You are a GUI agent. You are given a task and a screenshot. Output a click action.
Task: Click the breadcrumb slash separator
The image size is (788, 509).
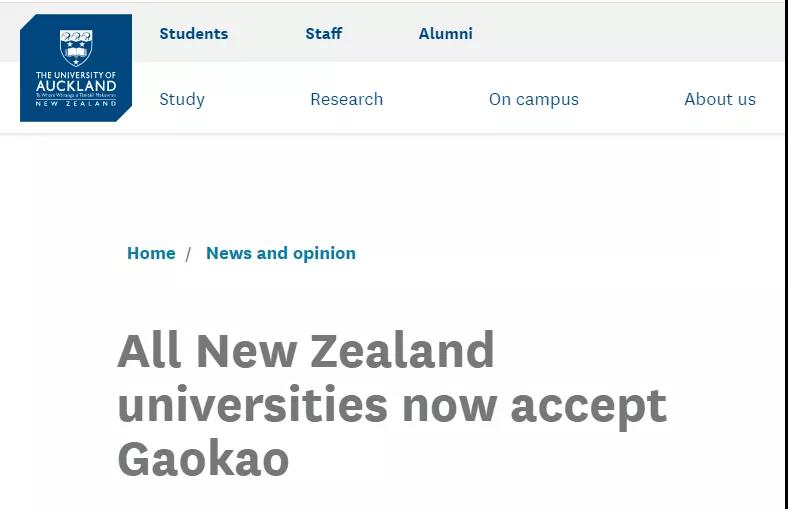[188, 254]
